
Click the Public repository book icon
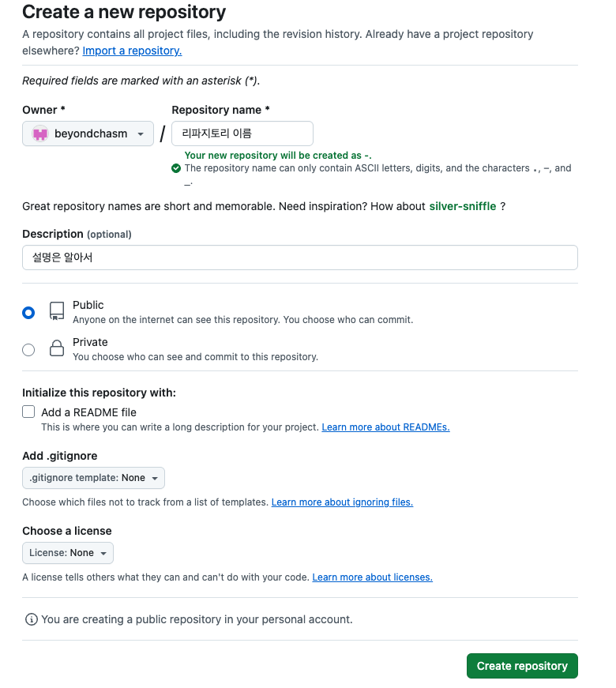[57, 311]
